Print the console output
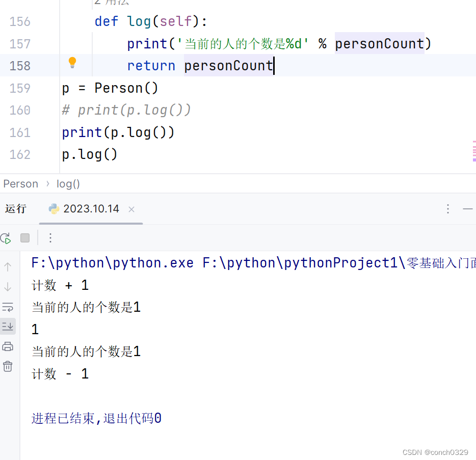Viewport: 476px width, 460px height. pos(7,346)
